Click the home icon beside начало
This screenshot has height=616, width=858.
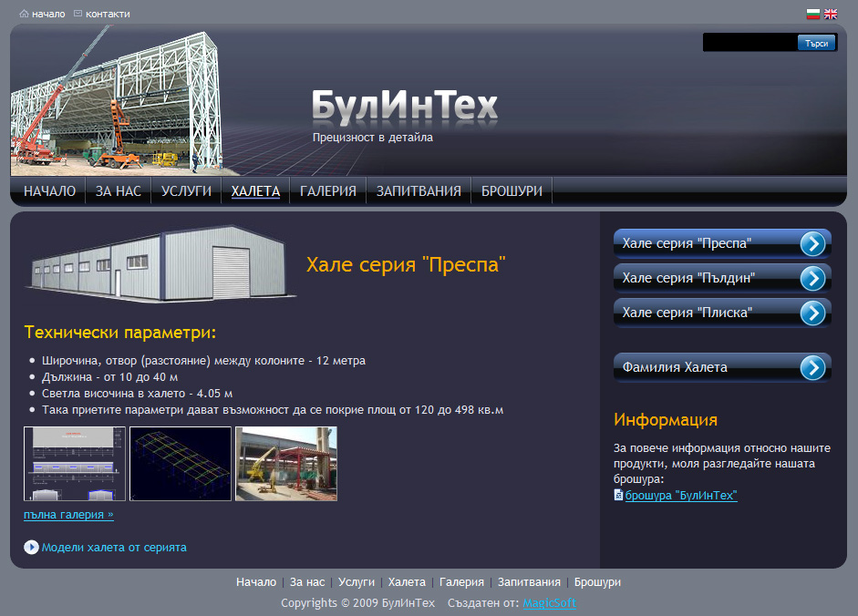[x=24, y=14]
